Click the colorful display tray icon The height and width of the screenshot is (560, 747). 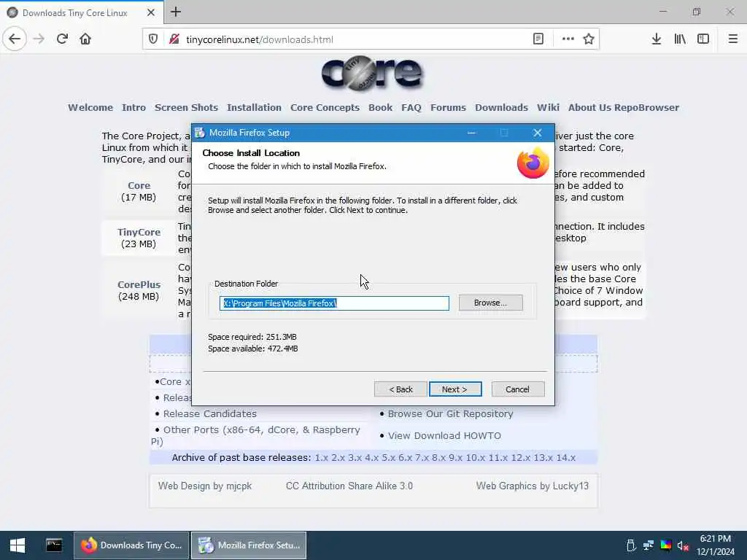pos(666,545)
